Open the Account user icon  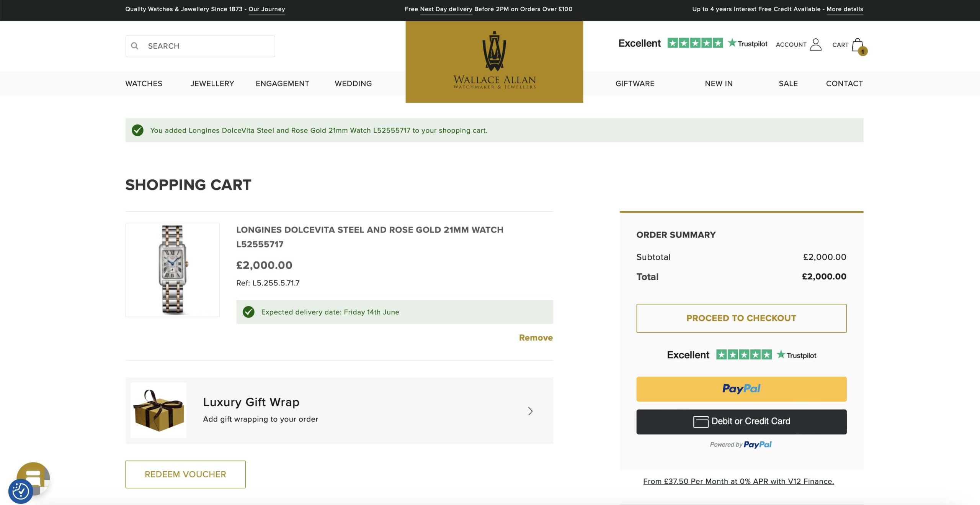click(815, 44)
